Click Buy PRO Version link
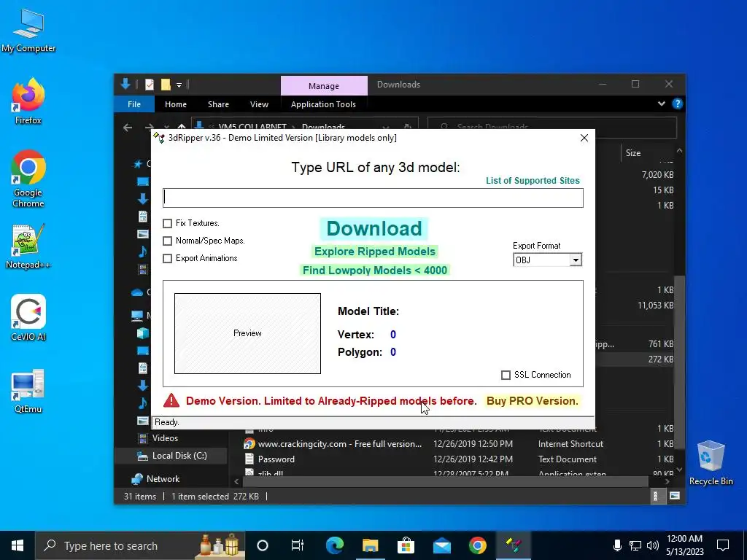Image resolution: width=747 pixels, height=560 pixels. point(532,401)
